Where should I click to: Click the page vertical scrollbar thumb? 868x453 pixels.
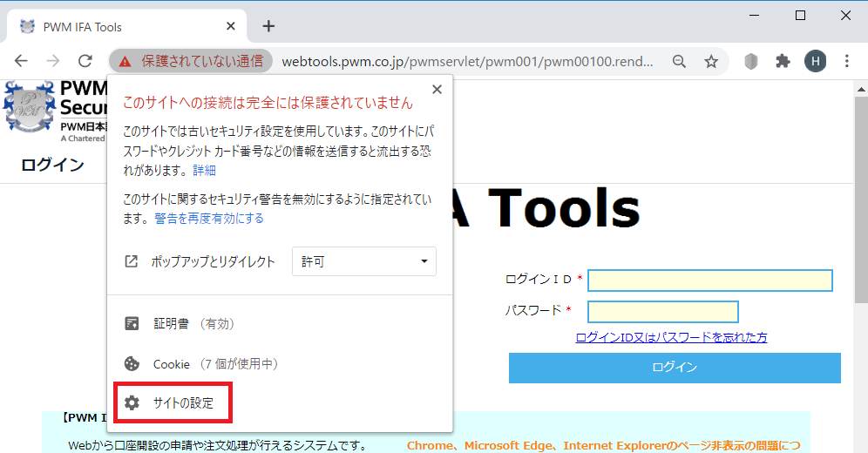click(x=861, y=199)
